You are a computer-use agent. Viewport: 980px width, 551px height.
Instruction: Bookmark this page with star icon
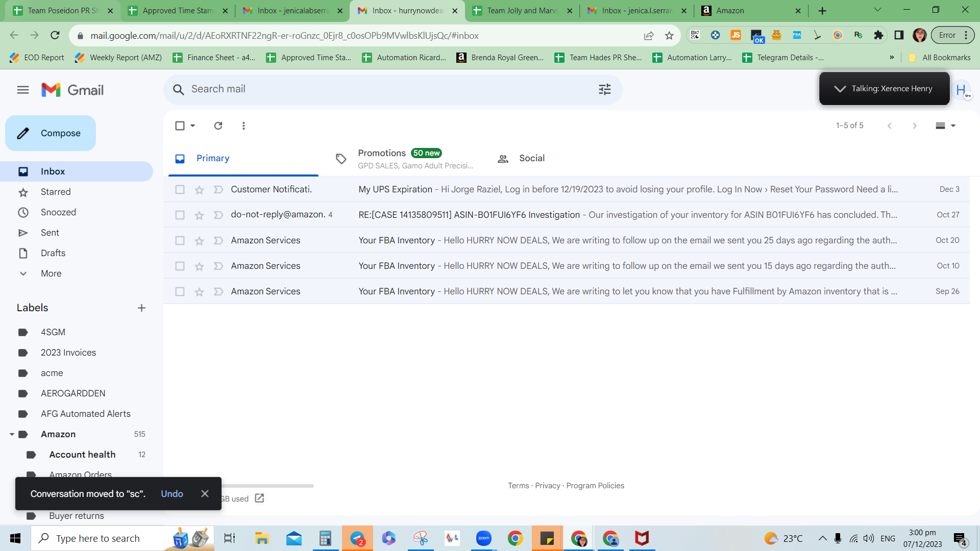(x=669, y=36)
